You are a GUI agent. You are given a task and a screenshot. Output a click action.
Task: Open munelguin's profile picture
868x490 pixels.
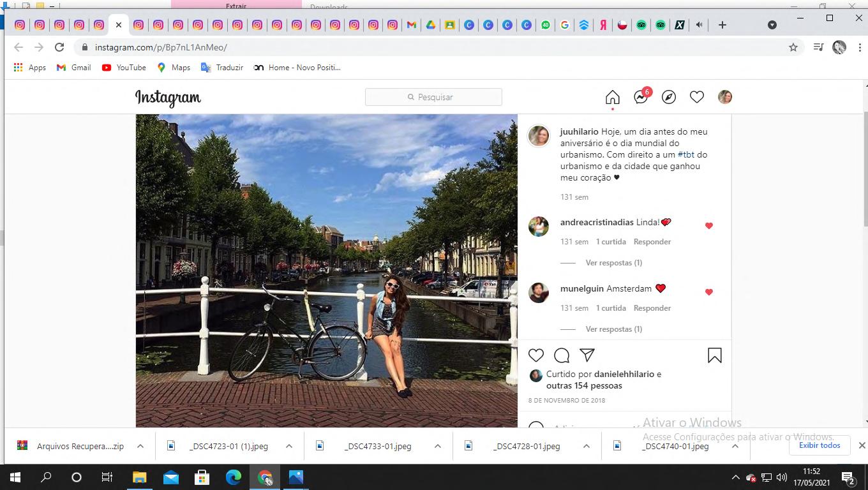539,293
